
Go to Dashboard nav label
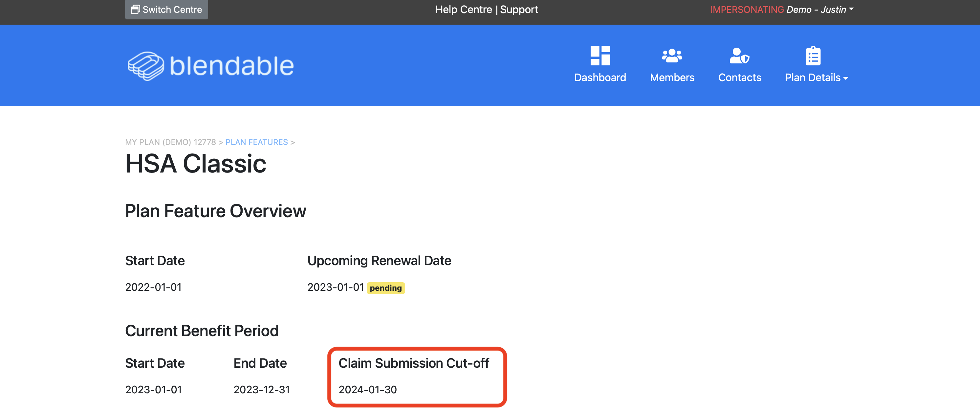pos(600,77)
